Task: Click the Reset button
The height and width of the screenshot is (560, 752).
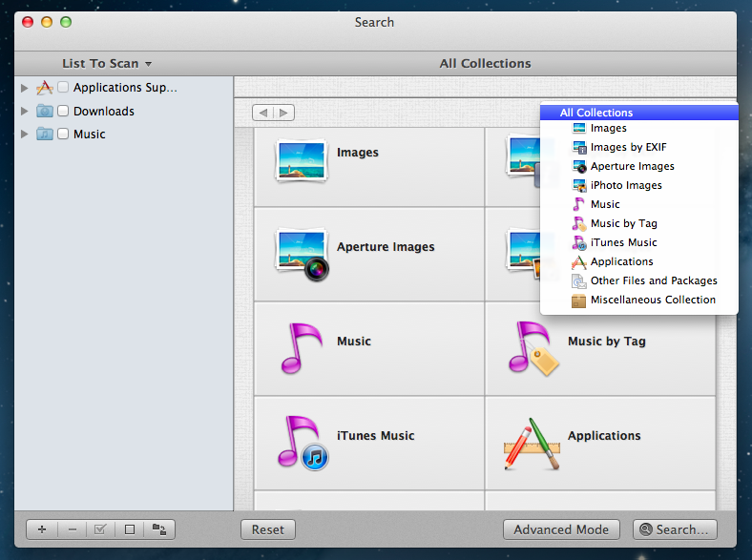Action: [268, 529]
